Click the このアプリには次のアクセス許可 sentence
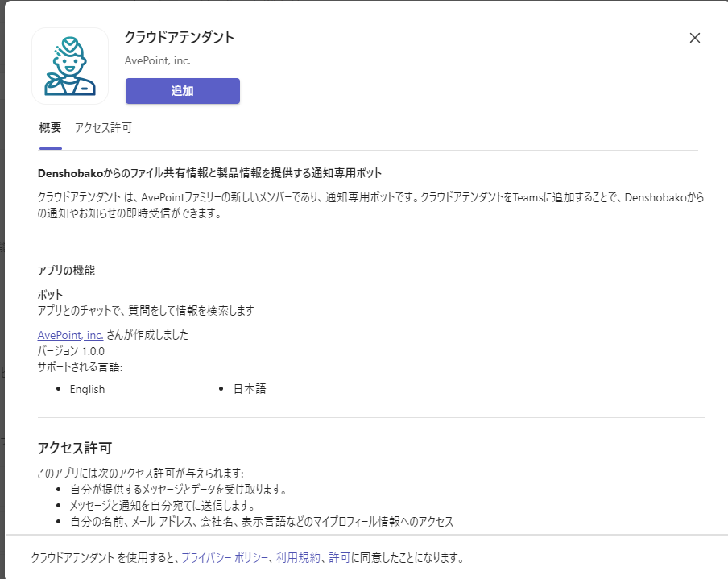The width and height of the screenshot is (728, 579). click(x=140, y=474)
